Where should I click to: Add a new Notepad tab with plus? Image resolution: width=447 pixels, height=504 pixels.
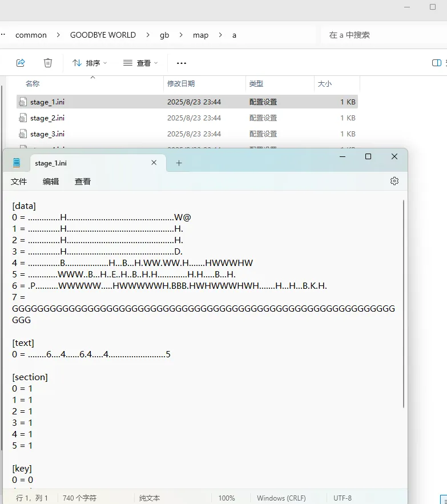click(179, 163)
